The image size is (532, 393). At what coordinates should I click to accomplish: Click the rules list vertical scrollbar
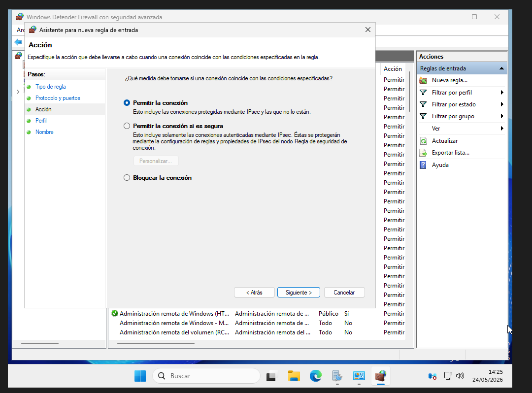click(x=409, y=92)
